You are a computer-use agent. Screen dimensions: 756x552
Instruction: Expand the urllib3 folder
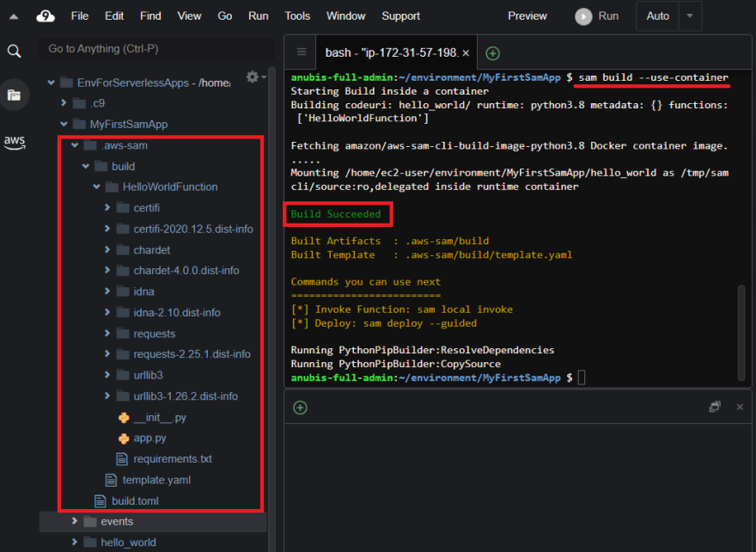107,375
